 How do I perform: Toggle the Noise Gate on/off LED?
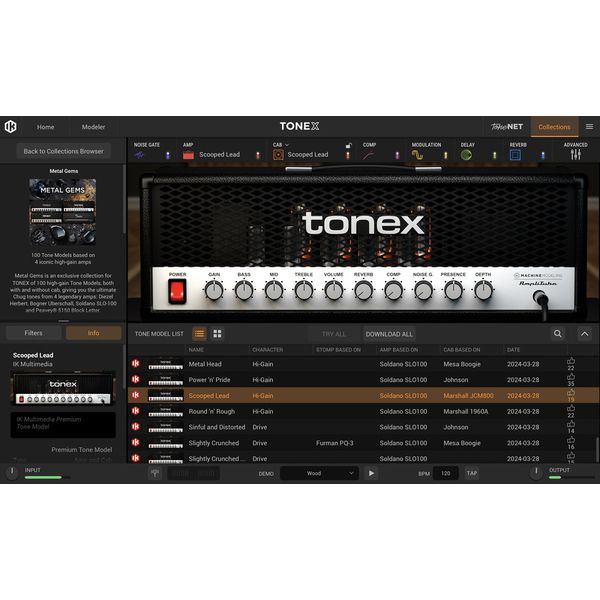pos(168,155)
